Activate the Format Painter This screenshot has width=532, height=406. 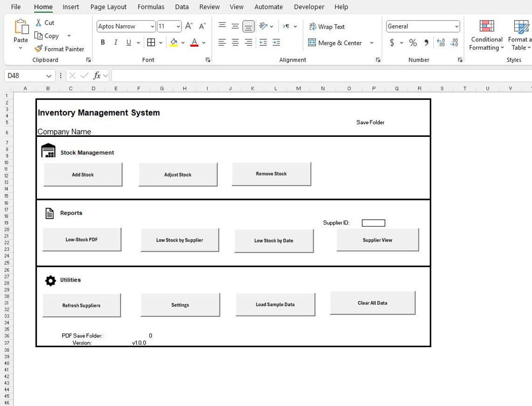pos(59,49)
